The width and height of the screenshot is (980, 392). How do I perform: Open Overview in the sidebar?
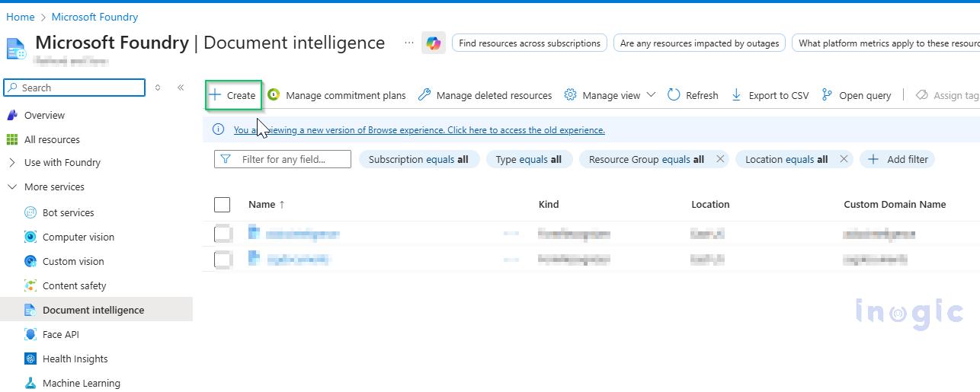44,116
